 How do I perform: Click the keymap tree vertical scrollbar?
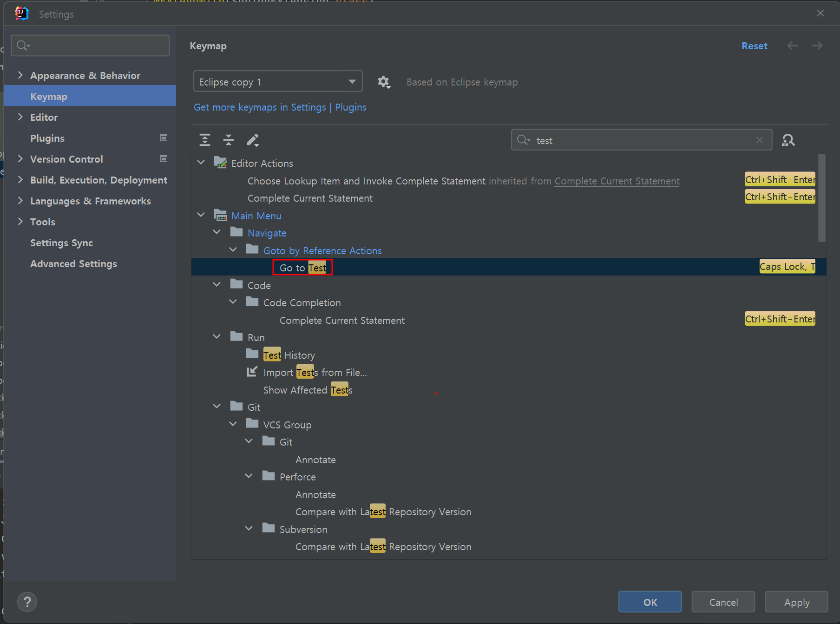click(822, 198)
